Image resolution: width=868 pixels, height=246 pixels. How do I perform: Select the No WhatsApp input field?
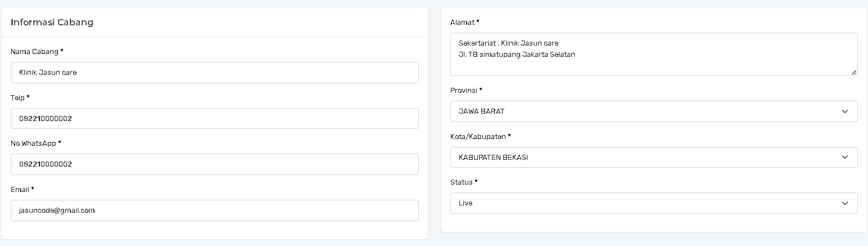point(214,164)
